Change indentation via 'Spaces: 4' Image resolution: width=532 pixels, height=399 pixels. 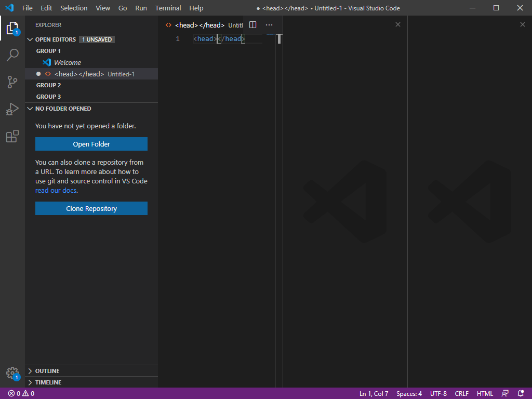(x=409, y=394)
